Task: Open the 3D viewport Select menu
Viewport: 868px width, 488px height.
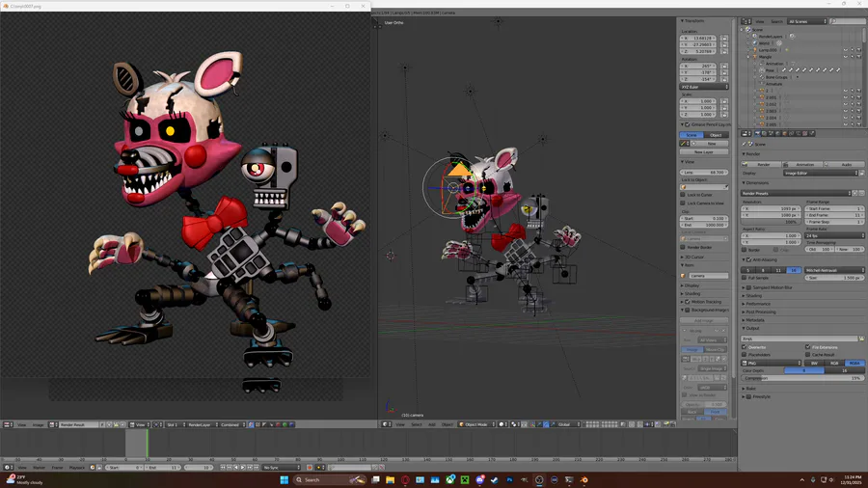Action: click(x=417, y=424)
